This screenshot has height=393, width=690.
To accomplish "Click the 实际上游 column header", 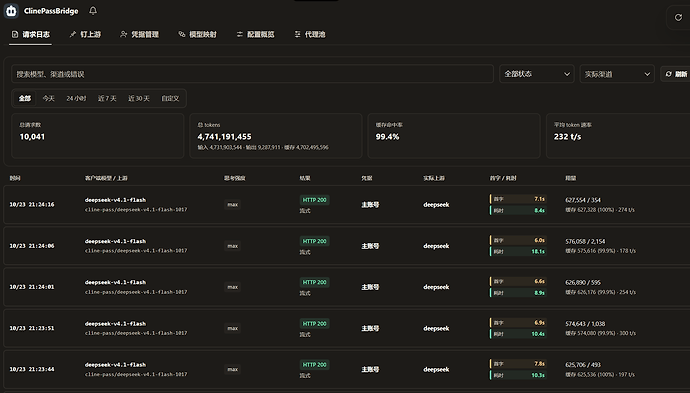I will coord(434,178).
